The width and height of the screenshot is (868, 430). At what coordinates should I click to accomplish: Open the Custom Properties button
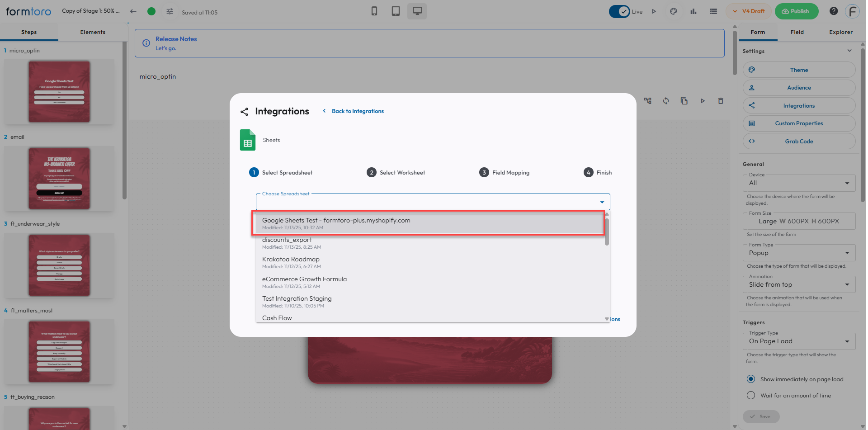click(799, 123)
